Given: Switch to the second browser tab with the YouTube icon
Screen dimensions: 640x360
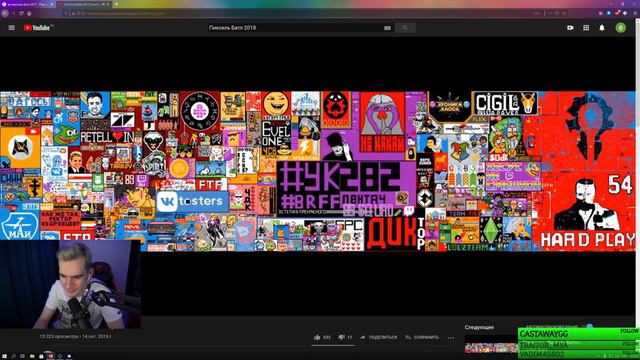Looking at the screenshot, I should (83, 4).
